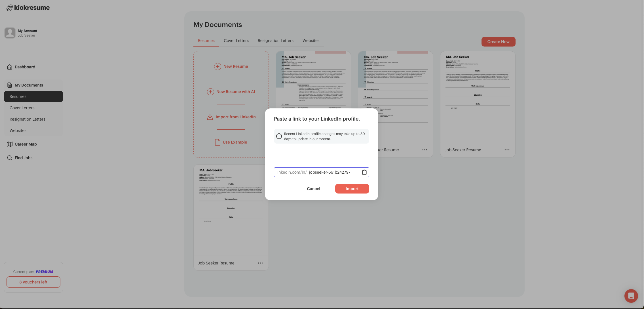
Task: Click the Dashboard home icon
Action: tap(10, 67)
